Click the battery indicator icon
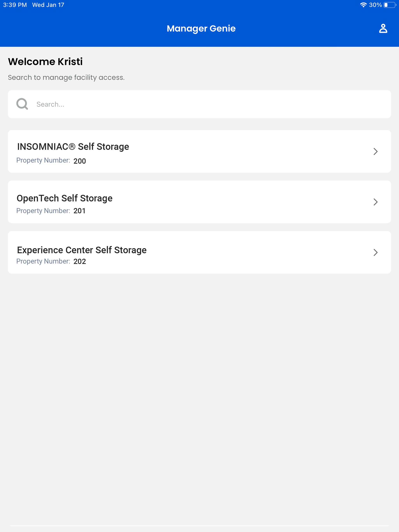 (390, 5)
